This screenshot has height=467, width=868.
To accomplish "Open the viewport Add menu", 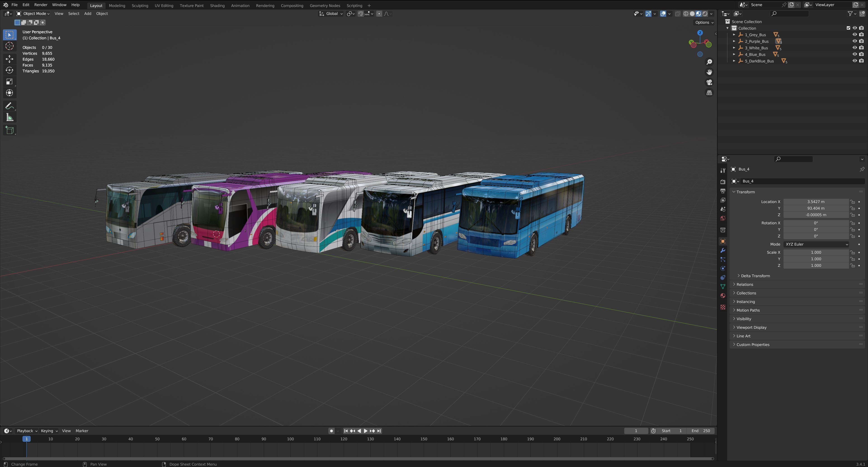I will [88, 14].
